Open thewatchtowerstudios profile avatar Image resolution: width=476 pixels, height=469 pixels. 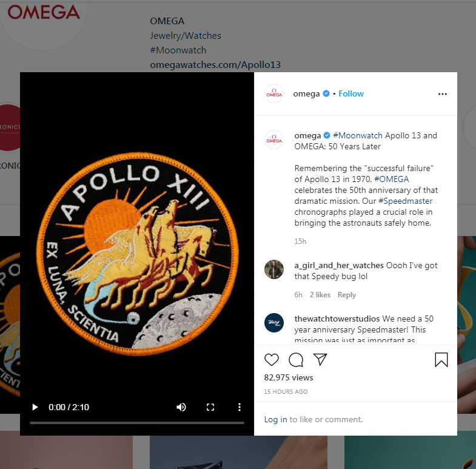tap(274, 323)
